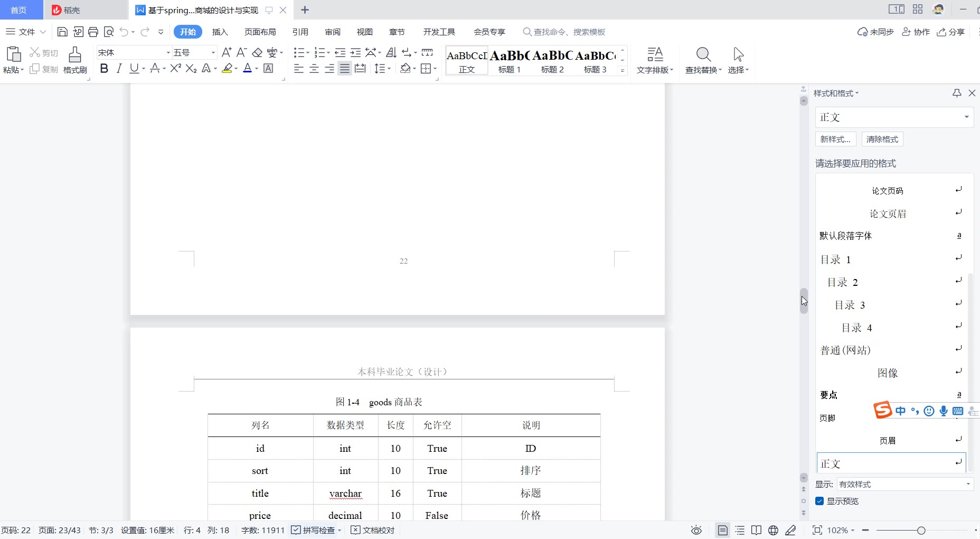Apply superscript formatting
Viewport: 980px width, 539px height.
coord(176,68)
